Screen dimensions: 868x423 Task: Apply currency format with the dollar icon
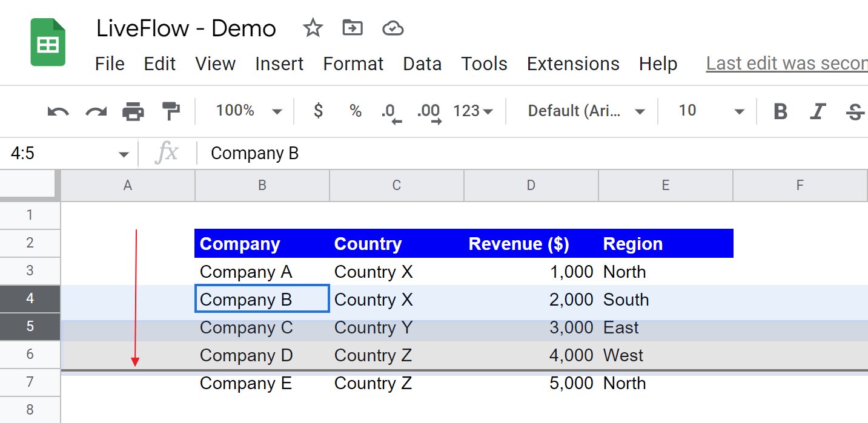pyautogui.click(x=317, y=111)
